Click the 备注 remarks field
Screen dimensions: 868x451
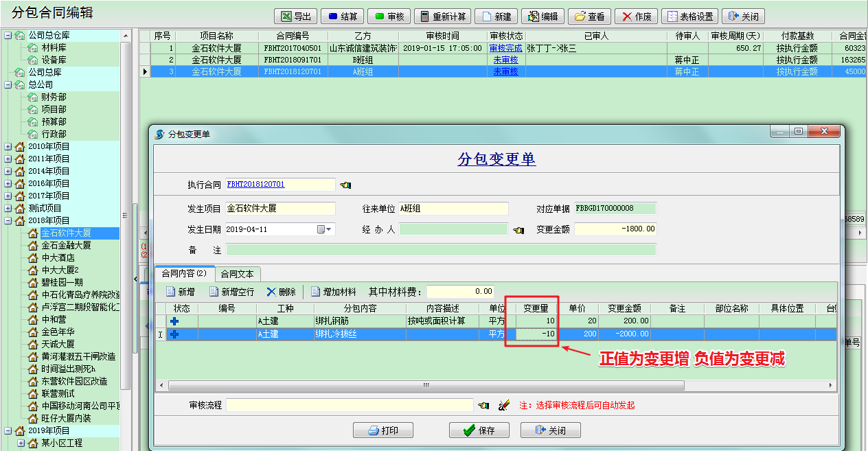coord(441,249)
